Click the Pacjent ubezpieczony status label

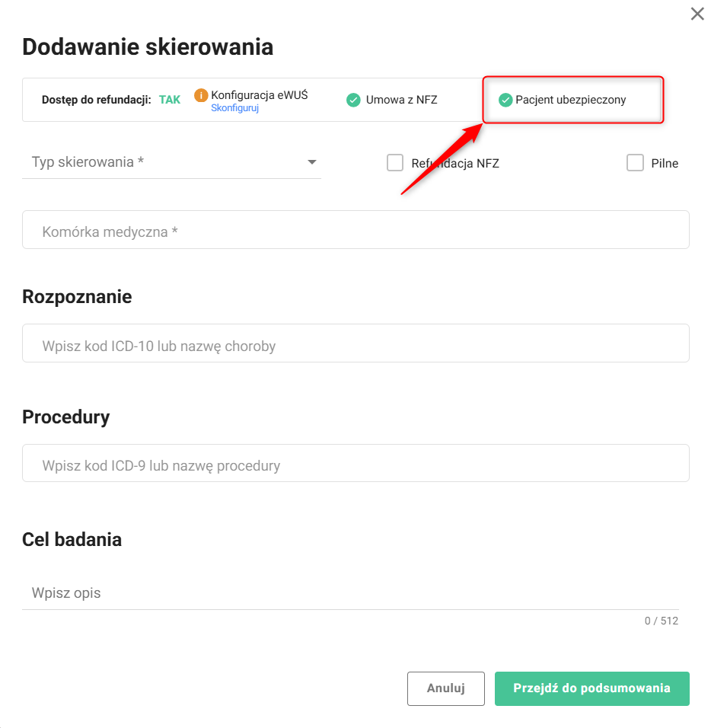(x=570, y=100)
